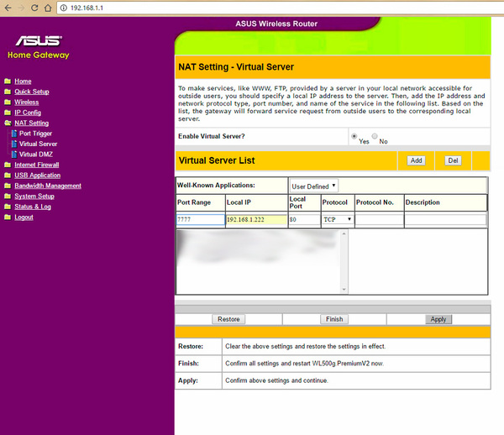The width and height of the screenshot is (504, 435).
Task: Click the folder icon next to Internet Firewall
Action: pos(8,165)
